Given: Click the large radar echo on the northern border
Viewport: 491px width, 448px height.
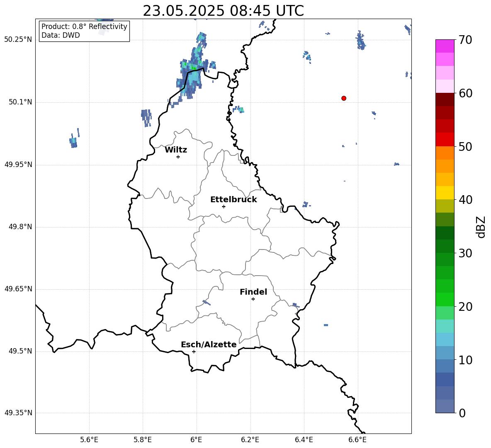Looking at the screenshot, I should click(x=192, y=72).
